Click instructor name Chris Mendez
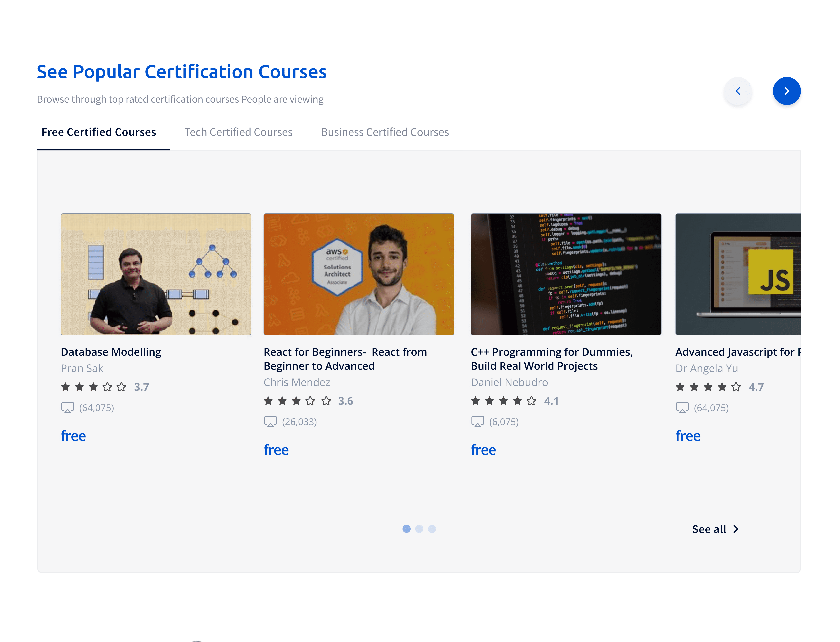This screenshot has height=642, width=840. (297, 382)
